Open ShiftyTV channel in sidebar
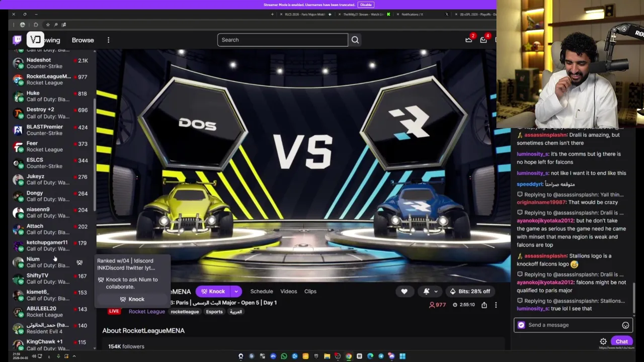Image resolution: width=644 pixels, height=362 pixels. (x=50, y=279)
